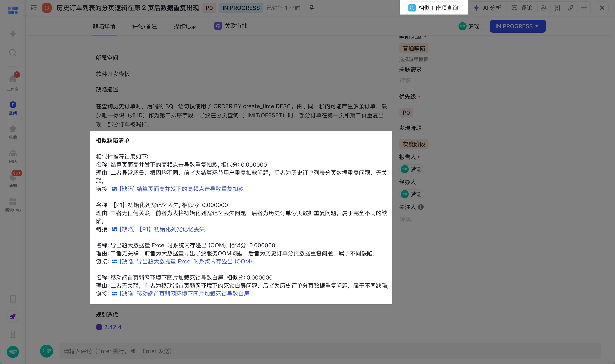Copy the link with the chain icon
This screenshot has height=364, width=615.
[571, 8]
